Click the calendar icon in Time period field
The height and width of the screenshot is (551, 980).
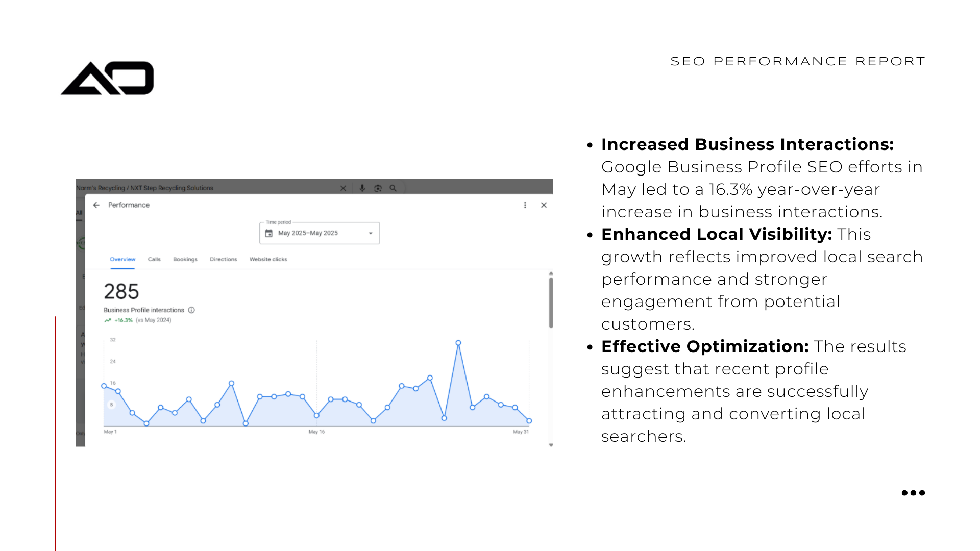tap(270, 233)
